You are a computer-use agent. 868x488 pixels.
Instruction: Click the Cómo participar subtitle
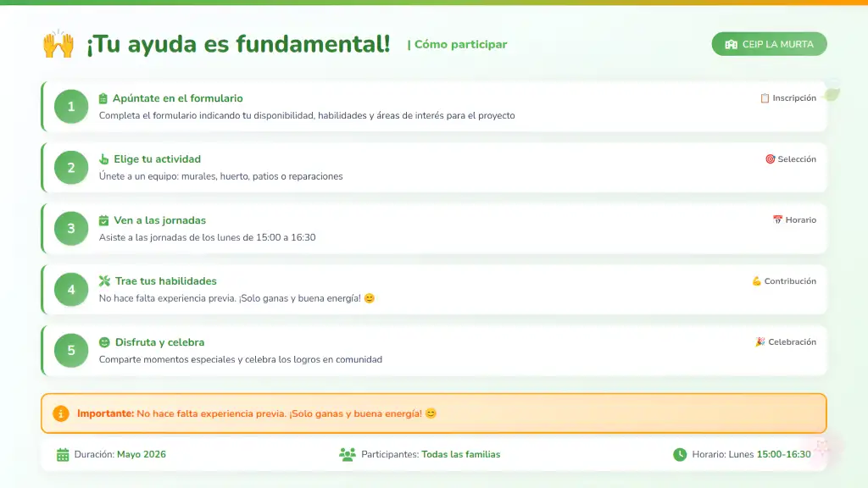tap(458, 44)
